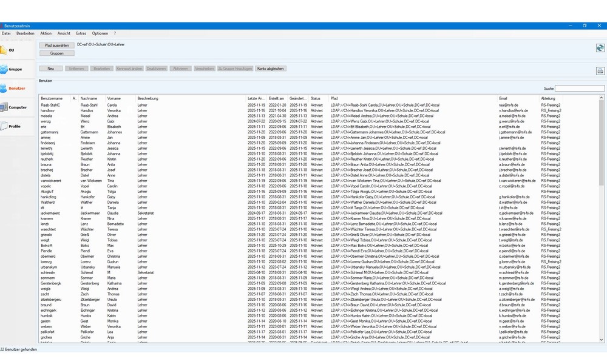This screenshot has width=607, height=364.
Task: Open the help menu with question mark
Action: [x=115, y=33]
